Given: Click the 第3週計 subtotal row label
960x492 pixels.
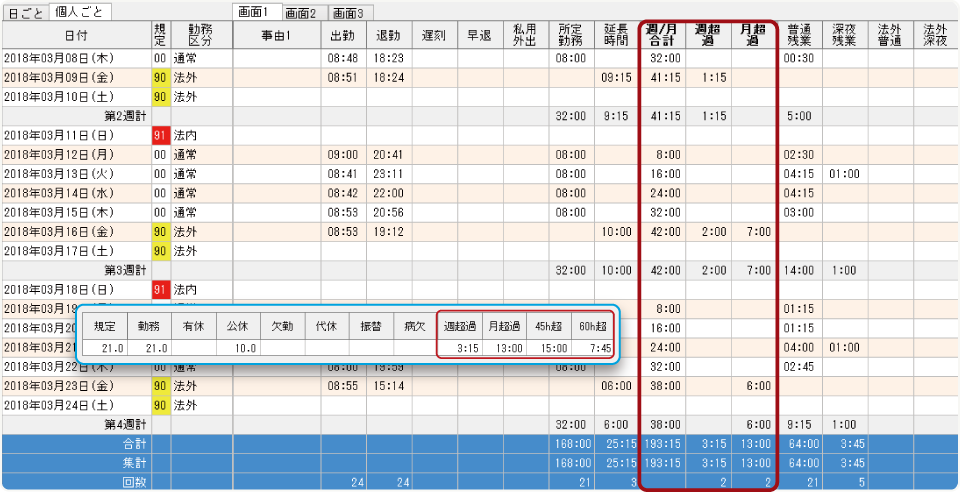Looking at the screenshot, I should (x=126, y=270).
